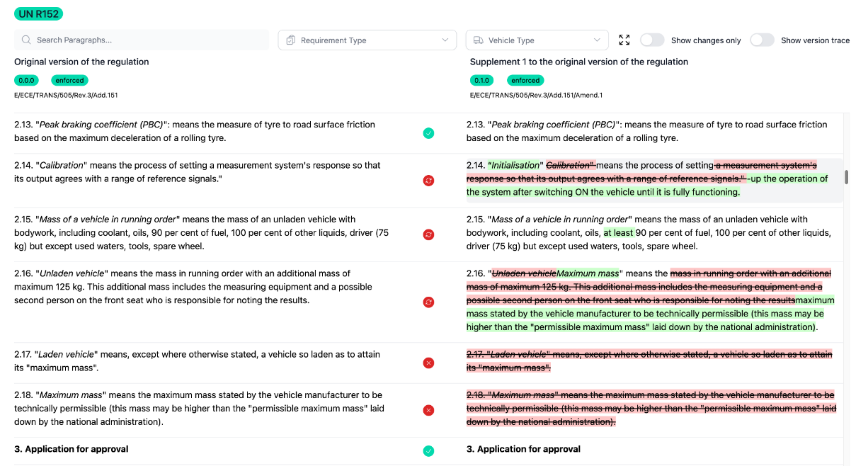Turn on the Show version trace toggle

point(762,40)
